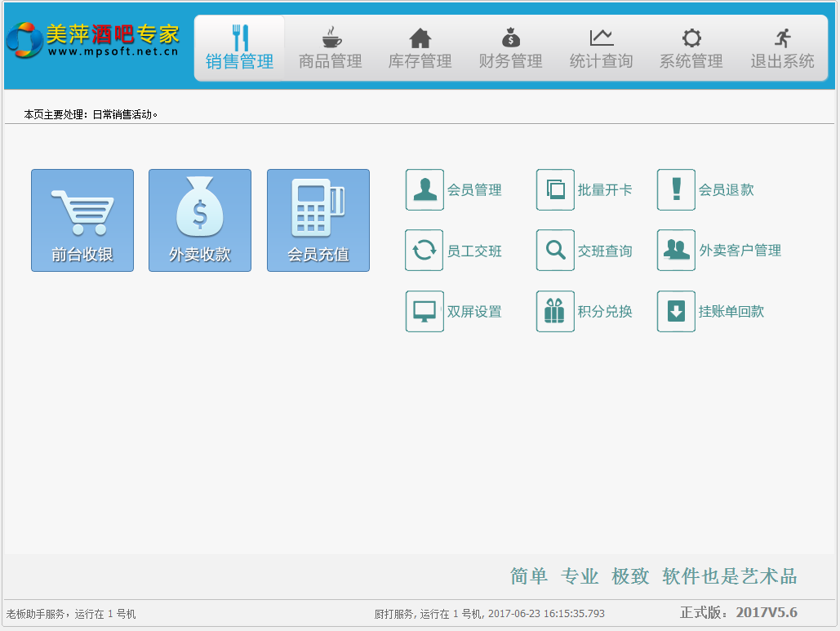Open the 会员充值 card terminal tile
Viewport: 840px width, 631px height.
(318, 220)
